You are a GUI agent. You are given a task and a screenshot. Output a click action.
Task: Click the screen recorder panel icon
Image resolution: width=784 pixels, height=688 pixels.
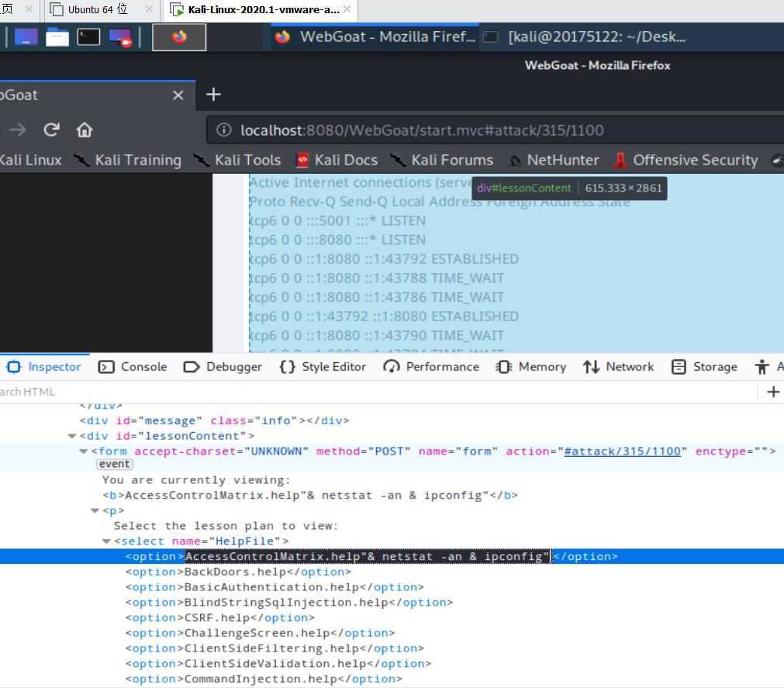coord(120,37)
